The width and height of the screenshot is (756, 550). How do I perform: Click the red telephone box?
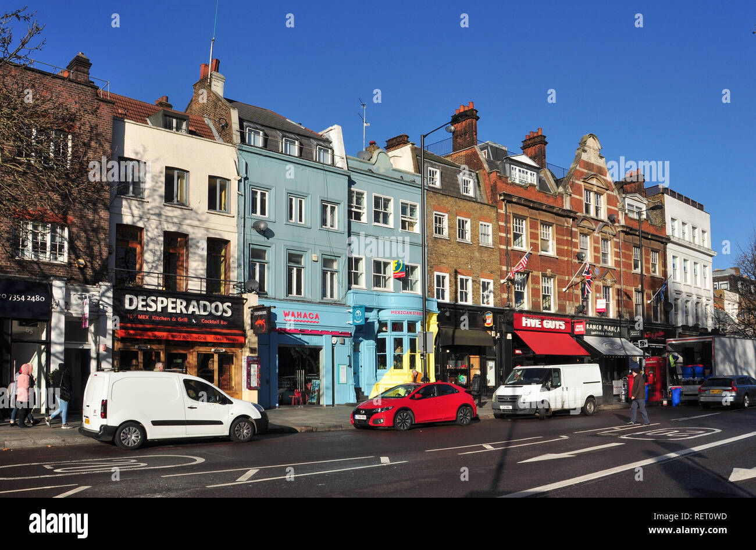[655, 379]
